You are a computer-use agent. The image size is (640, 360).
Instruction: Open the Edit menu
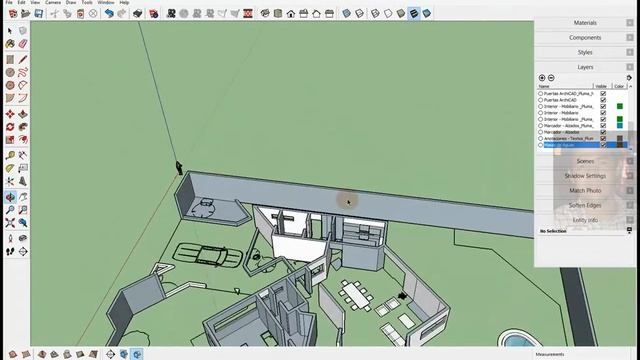[21, 2]
